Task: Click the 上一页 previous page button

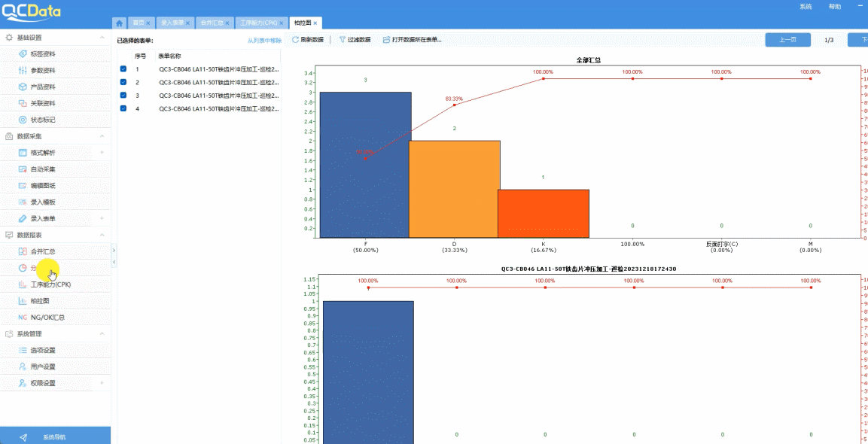Action: pos(787,40)
